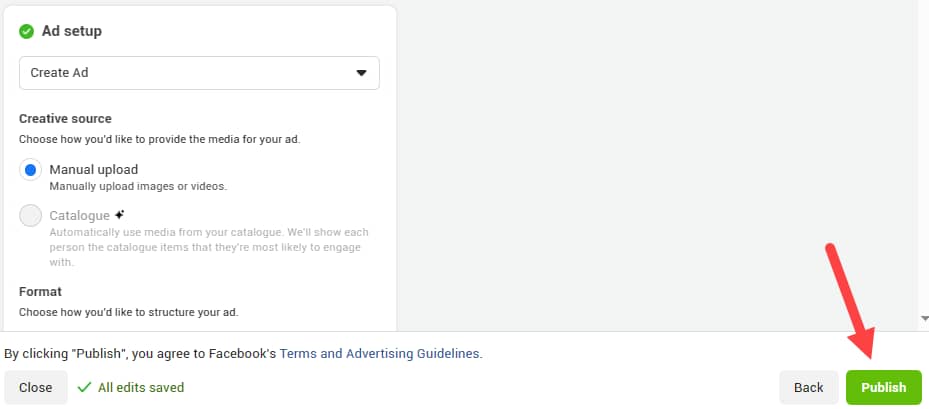Image resolution: width=929 pixels, height=409 pixels.
Task: Click the Catalogue option label text
Action: tap(79, 216)
